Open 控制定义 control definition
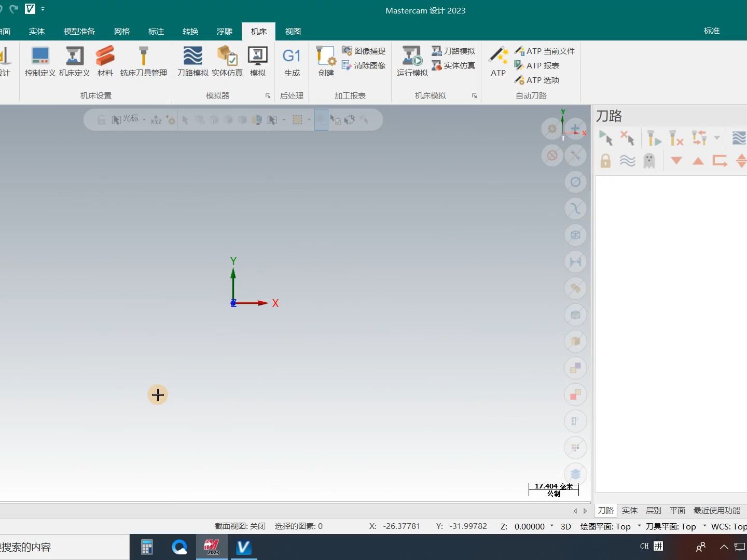Screen dimensions: 747x560 point(40,62)
